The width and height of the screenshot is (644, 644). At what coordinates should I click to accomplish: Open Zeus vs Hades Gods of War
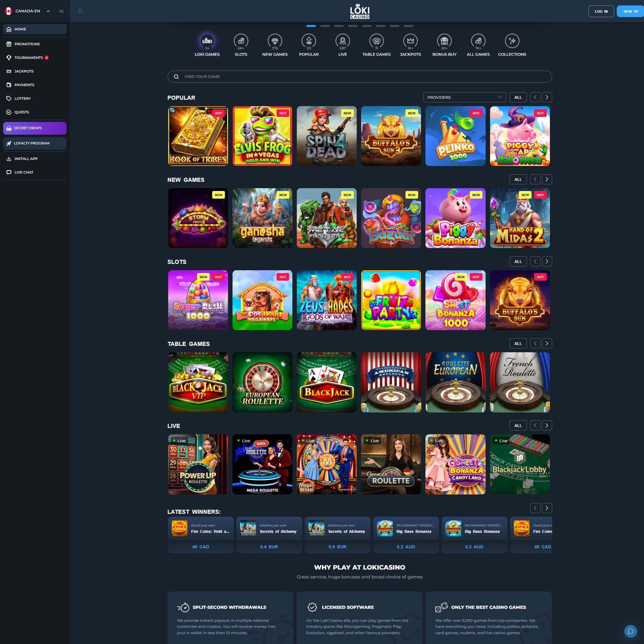pos(327,300)
